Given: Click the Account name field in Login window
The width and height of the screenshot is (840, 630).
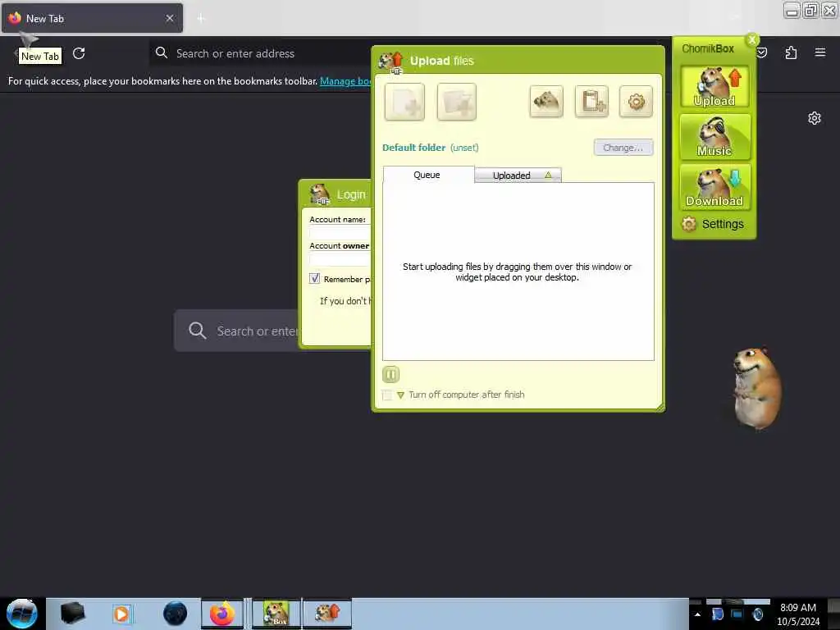Looking at the screenshot, I should pos(340,232).
